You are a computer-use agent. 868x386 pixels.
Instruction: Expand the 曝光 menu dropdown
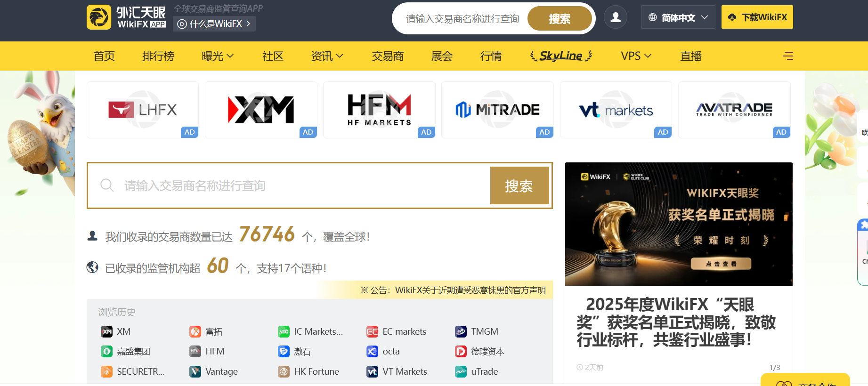[x=218, y=56]
